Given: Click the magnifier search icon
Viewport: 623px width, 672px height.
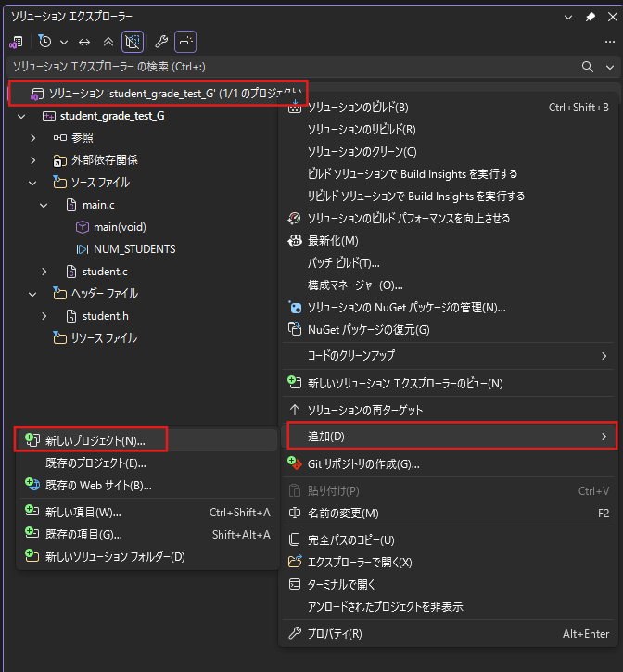Looking at the screenshot, I should click(x=588, y=67).
